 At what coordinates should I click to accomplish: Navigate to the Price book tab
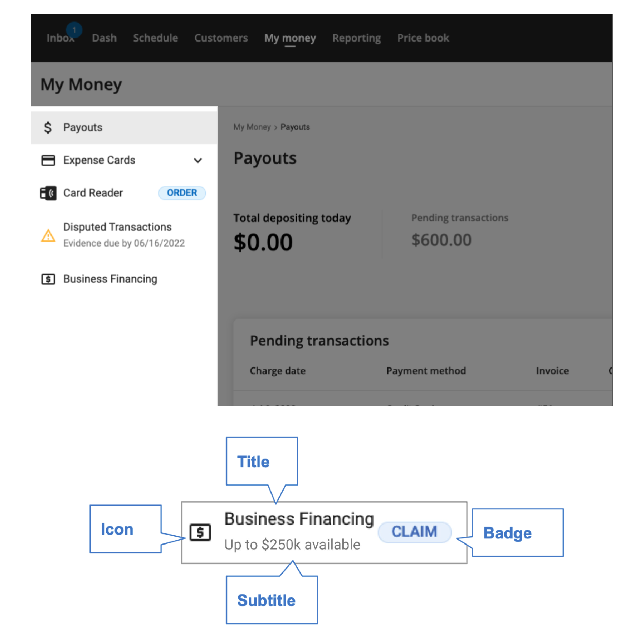[423, 38]
